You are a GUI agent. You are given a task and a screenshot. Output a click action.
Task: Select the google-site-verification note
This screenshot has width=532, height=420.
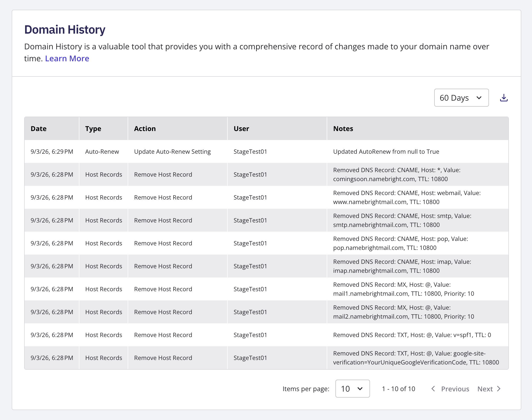point(416,358)
